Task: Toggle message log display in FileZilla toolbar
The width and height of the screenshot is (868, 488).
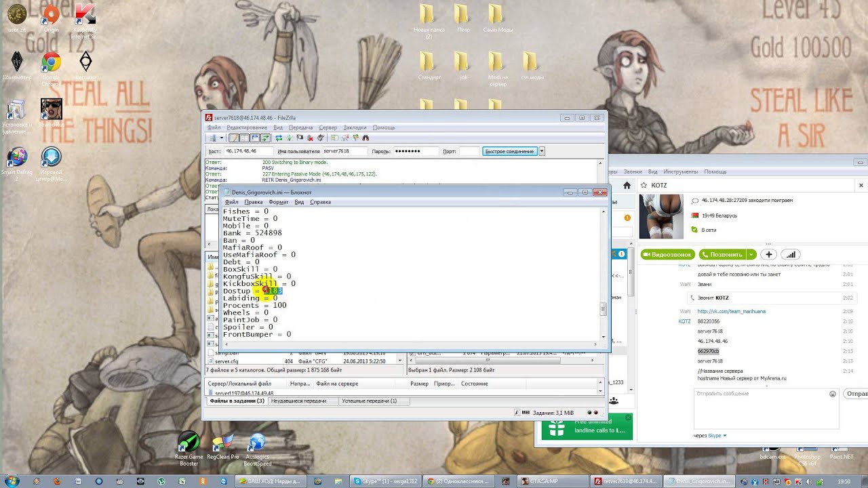Action: [234, 138]
